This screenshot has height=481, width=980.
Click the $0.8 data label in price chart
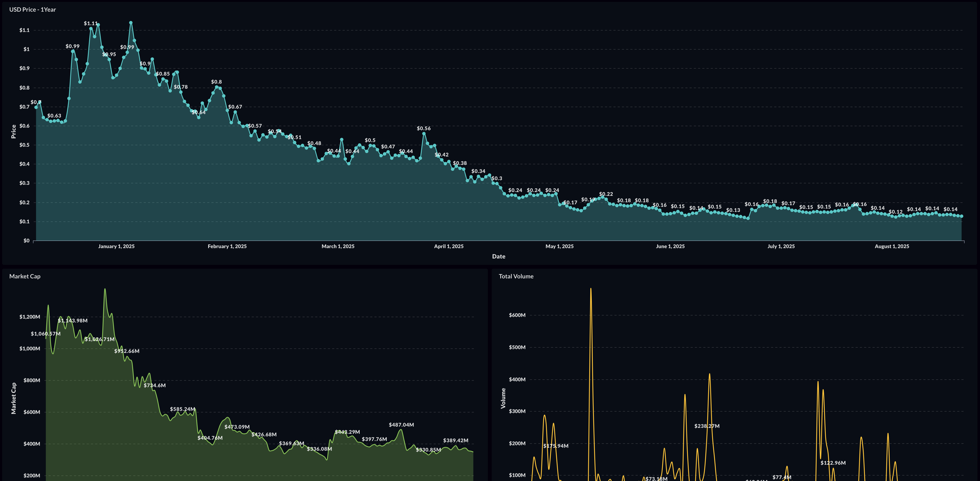click(x=216, y=82)
